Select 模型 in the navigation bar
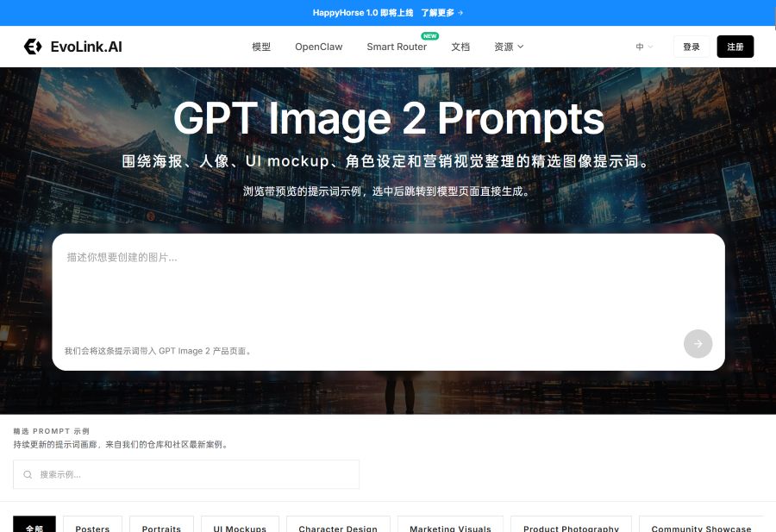776x532 pixels. pyautogui.click(x=261, y=47)
